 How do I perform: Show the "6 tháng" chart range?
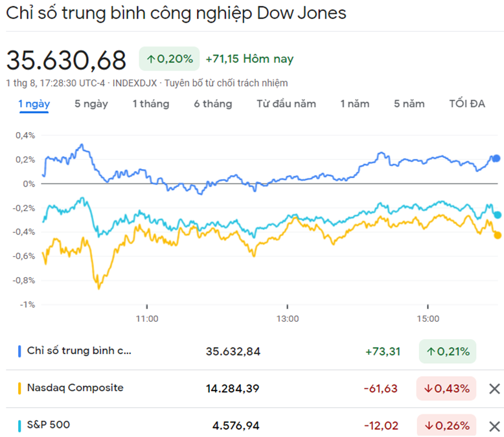(212, 104)
